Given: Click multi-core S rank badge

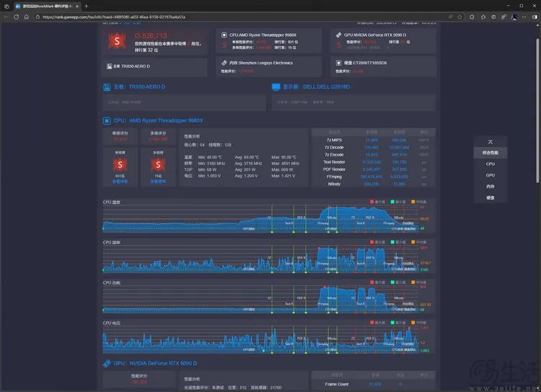Looking at the screenshot, I should [x=158, y=165].
